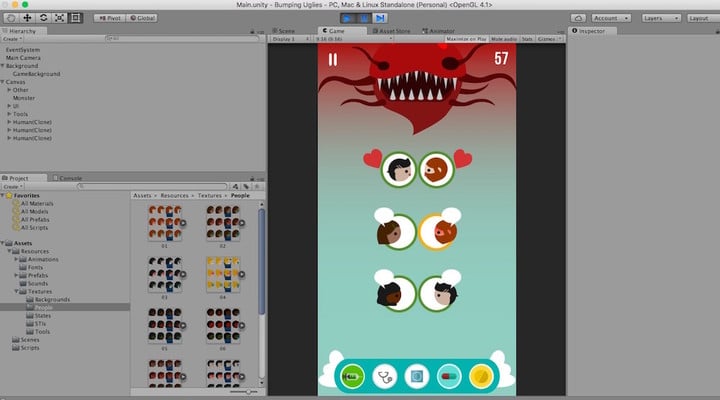Click the yellow-ringed face in middle pair
Image resolution: width=720 pixels, height=400 pixels.
(x=437, y=231)
